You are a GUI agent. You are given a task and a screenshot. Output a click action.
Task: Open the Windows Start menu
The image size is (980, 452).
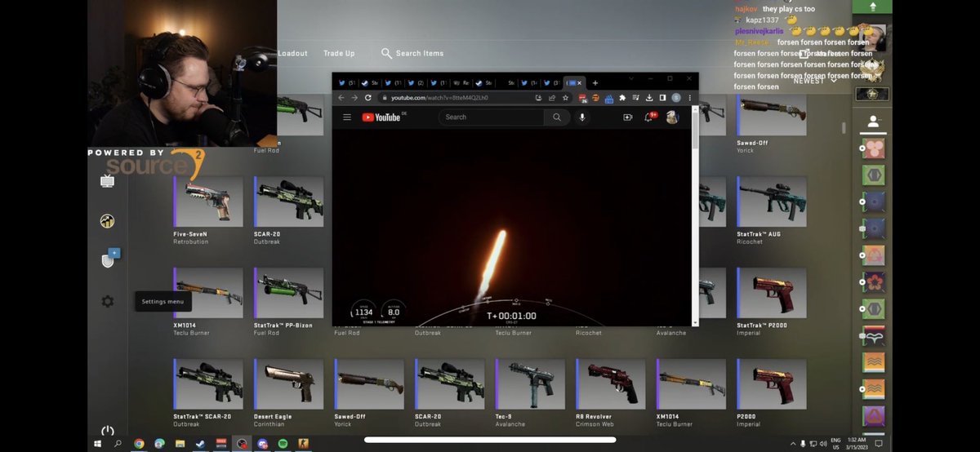point(97,444)
